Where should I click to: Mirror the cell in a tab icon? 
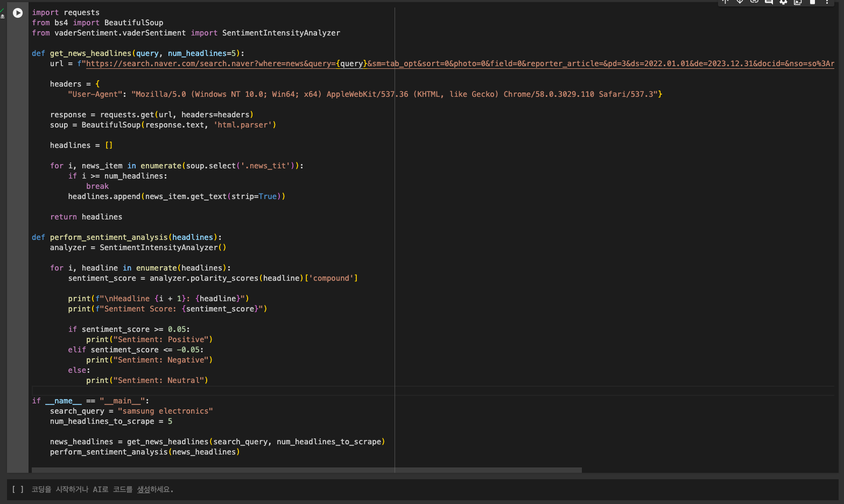click(798, 2)
